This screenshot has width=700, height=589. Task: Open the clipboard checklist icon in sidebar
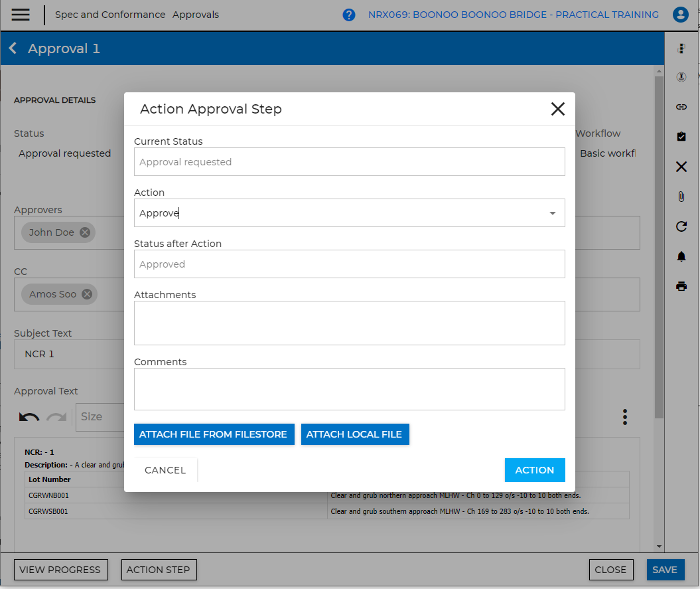(x=681, y=136)
